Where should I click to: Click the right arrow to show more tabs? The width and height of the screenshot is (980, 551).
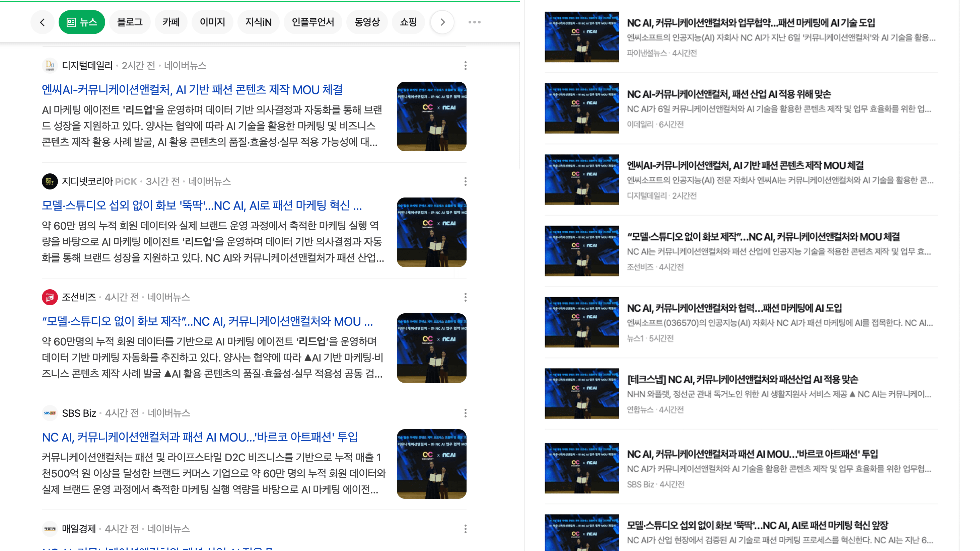tap(442, 22)
